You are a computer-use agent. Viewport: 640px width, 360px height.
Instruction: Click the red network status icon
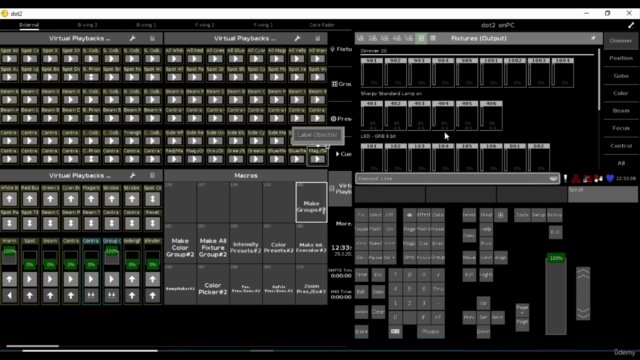click(x=576, y=178)
